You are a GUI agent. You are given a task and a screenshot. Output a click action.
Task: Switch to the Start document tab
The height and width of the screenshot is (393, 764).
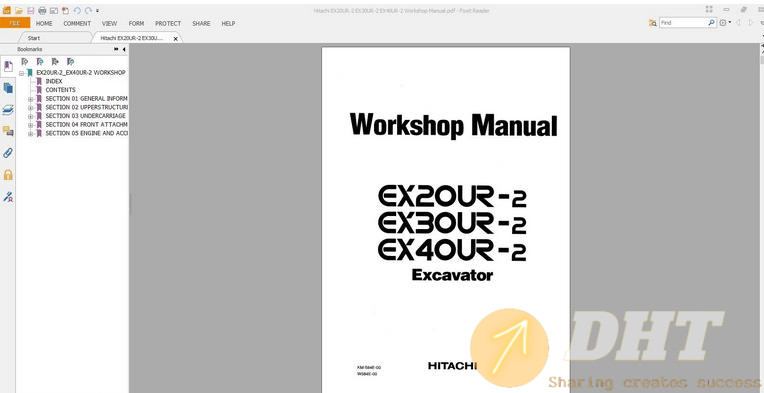[x=55, y=38]
